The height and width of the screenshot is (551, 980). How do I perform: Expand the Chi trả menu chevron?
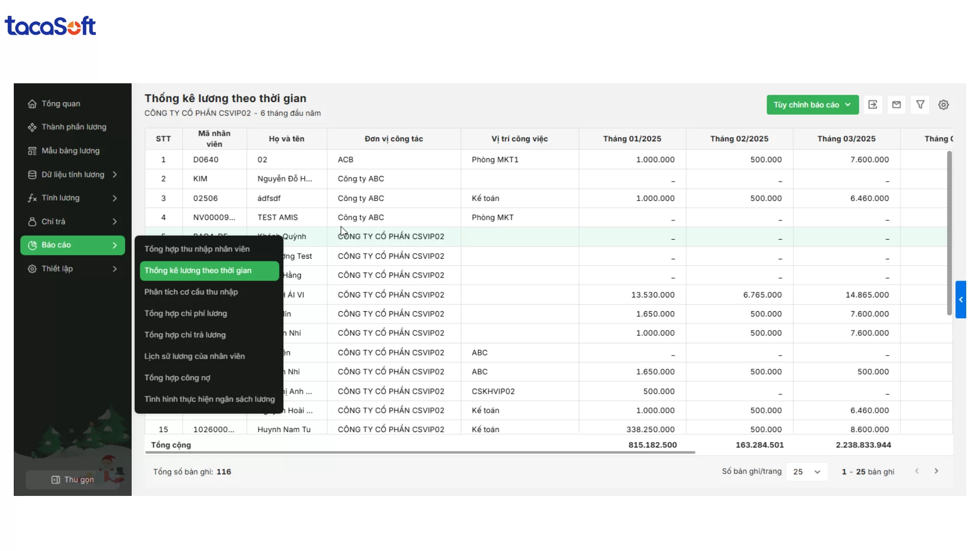tap(115, 221)
